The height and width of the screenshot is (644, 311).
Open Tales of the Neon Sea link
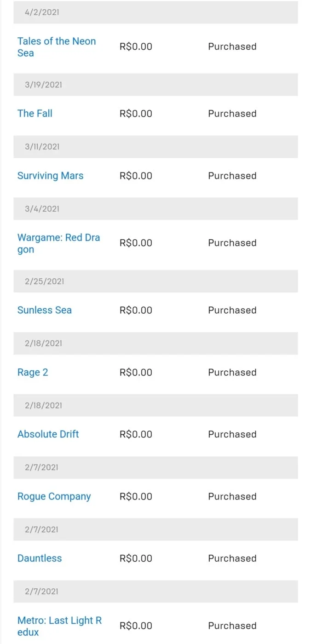coord(57,47)
